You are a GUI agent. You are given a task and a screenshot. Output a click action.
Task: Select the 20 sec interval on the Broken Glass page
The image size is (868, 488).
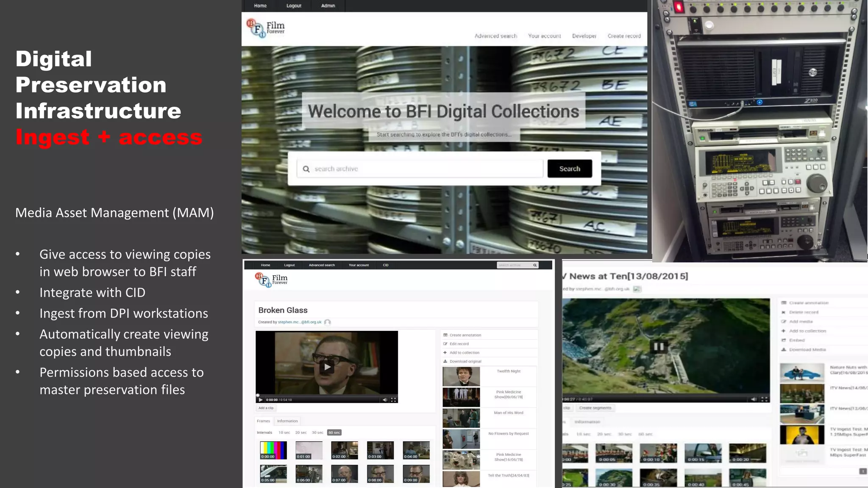(x=301, y=433)
